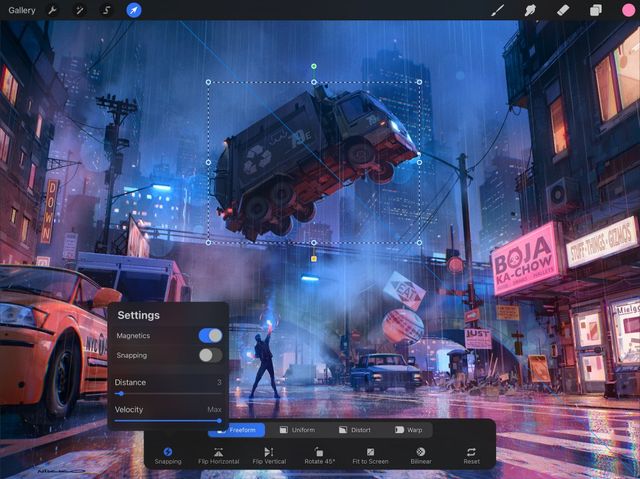
Task: Rotate selection 45 degrees
Action: pos(320,456)
